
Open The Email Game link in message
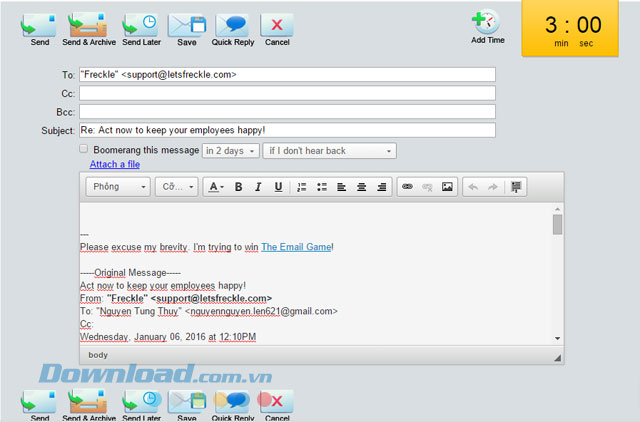click(x=296, y=246)
